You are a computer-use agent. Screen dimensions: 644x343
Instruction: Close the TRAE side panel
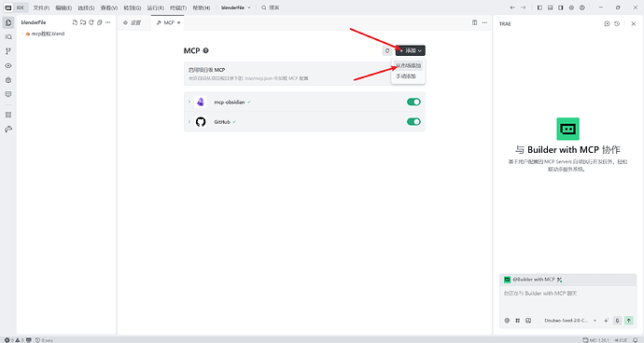tap(634, 24)
